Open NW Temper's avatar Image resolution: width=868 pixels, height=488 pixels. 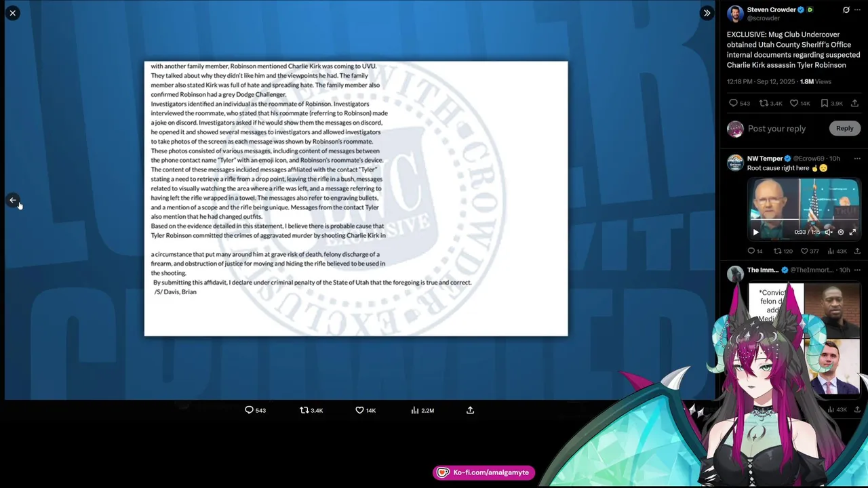(x=735, y=163)
